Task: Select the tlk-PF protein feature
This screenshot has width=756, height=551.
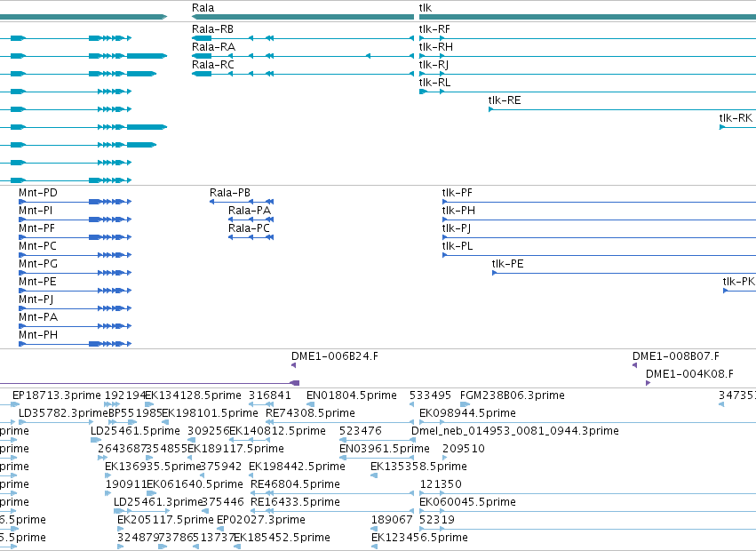Action: pyautogui.click(x=599, y=202)
